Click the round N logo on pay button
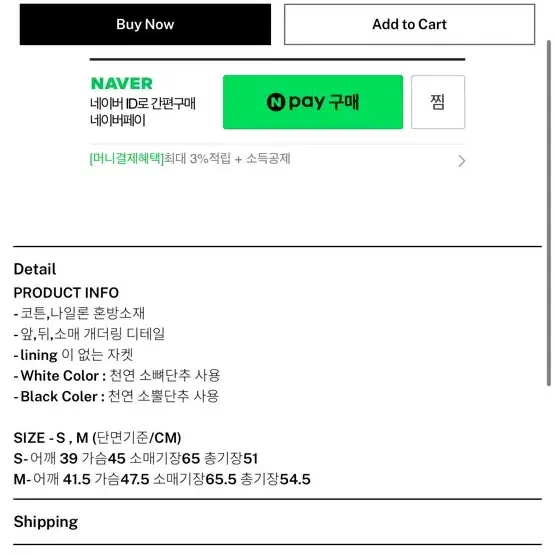 click(x=276, y=102)
